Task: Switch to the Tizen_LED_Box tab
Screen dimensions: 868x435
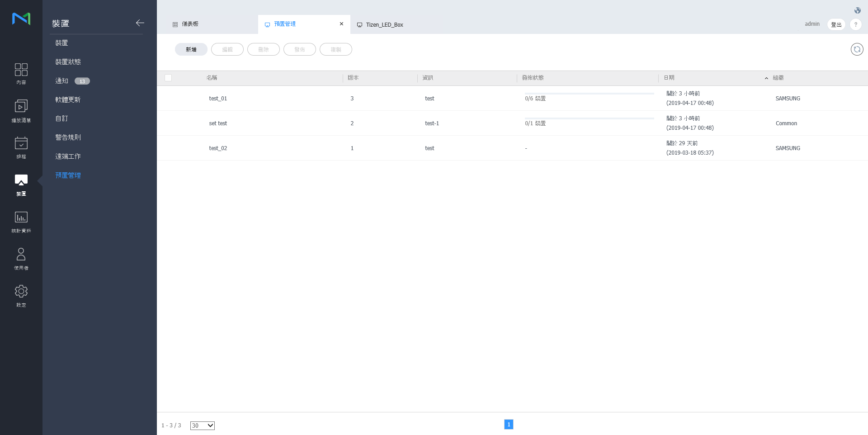Action: (x=384, y=25)
